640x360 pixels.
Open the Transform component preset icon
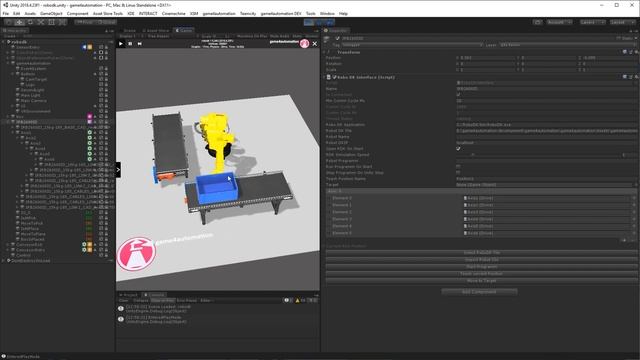pos(631,52)
